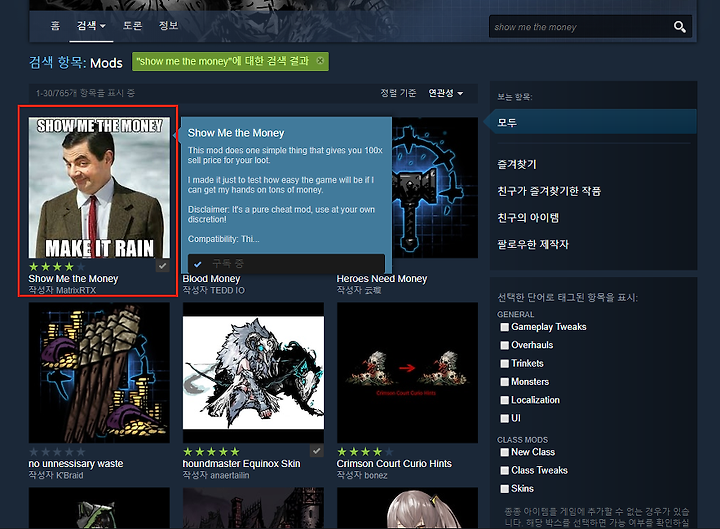
Task: Go to the 홈 tab
Action: click(55, 26)
